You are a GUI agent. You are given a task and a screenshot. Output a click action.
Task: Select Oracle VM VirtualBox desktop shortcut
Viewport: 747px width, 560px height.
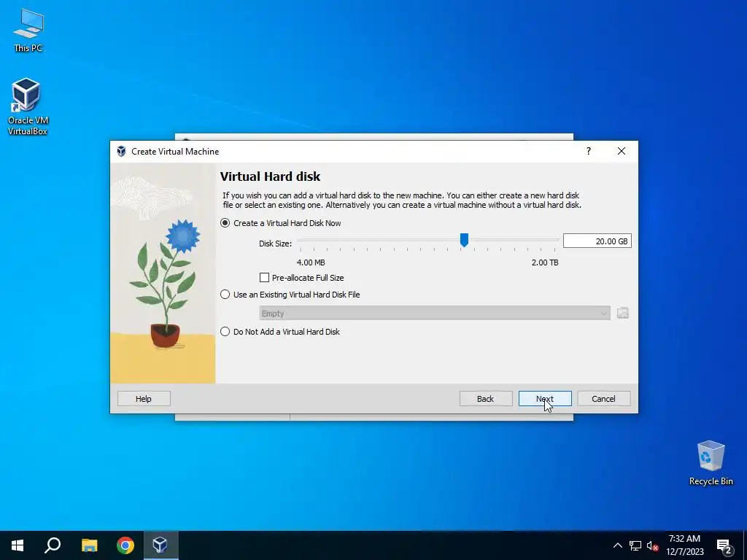[28, 106]
